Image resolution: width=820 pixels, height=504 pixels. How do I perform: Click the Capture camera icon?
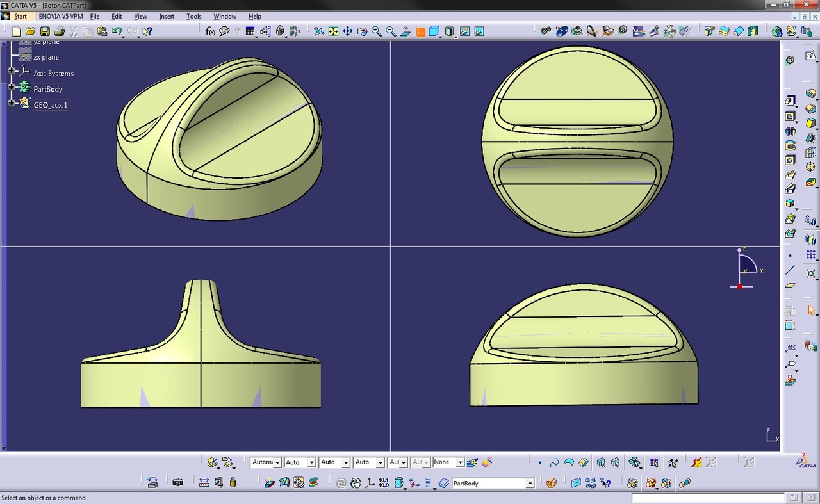[x=178, y=482]
